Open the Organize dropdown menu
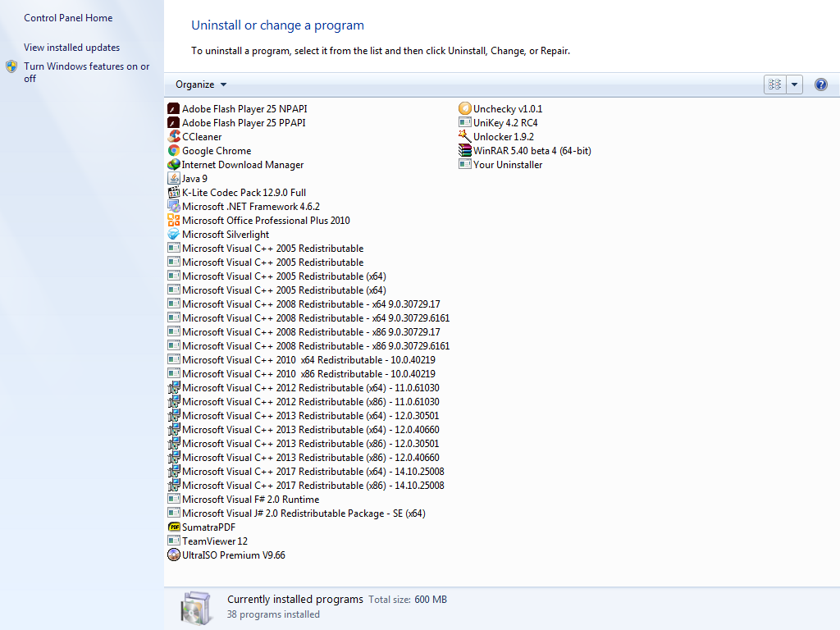Screen dimensions: 840x630 coord(201,84)
